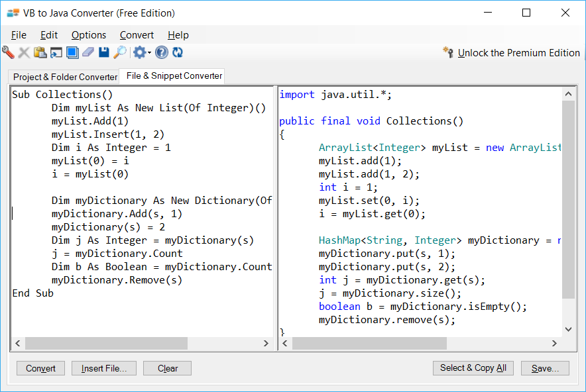Click the Insert File... button
The width and height of the screenshot is (586, 392).
click(104, 368)
